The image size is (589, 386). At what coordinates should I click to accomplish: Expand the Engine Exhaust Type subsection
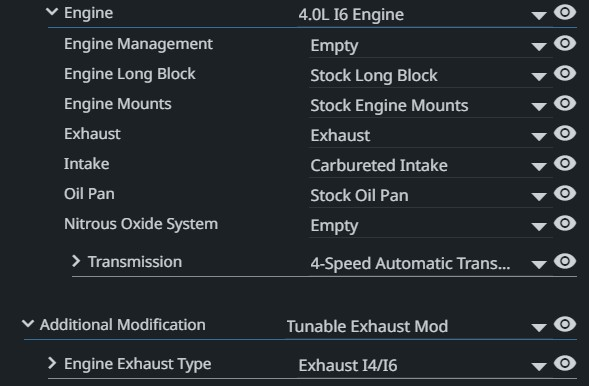[x=52, y=363]
